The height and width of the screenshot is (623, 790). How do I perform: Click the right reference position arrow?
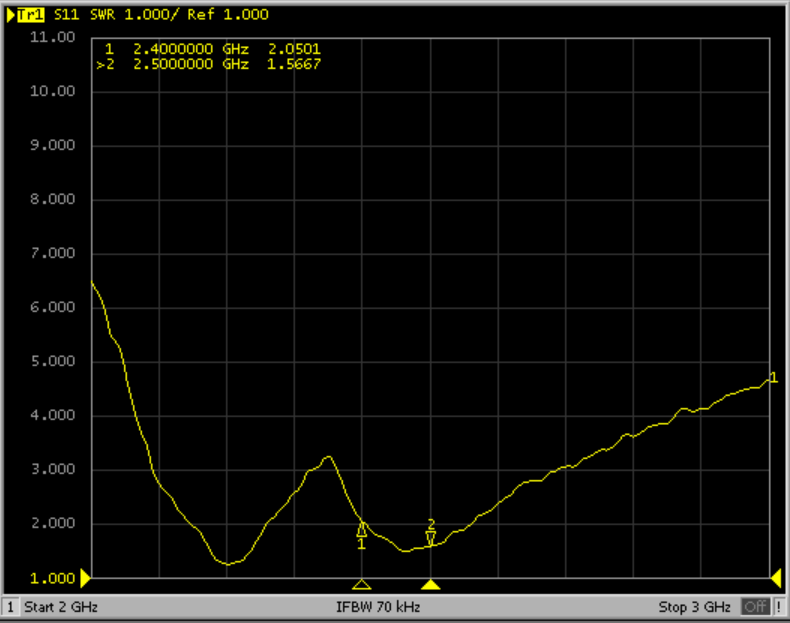pos(775,577)
